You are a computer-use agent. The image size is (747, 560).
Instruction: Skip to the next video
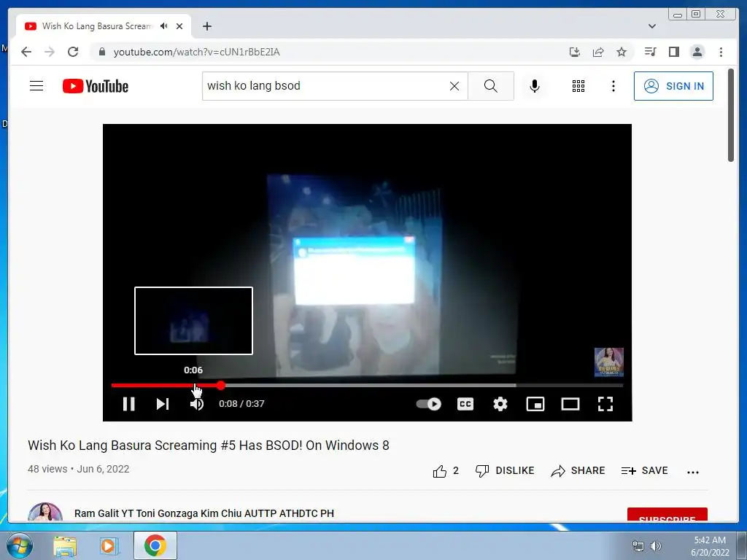tap(163, 404)
